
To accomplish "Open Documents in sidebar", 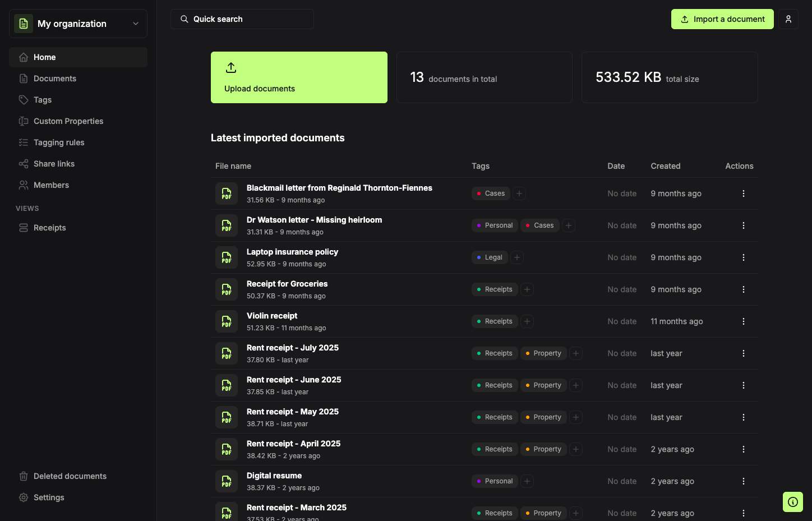I will (78, 79).
